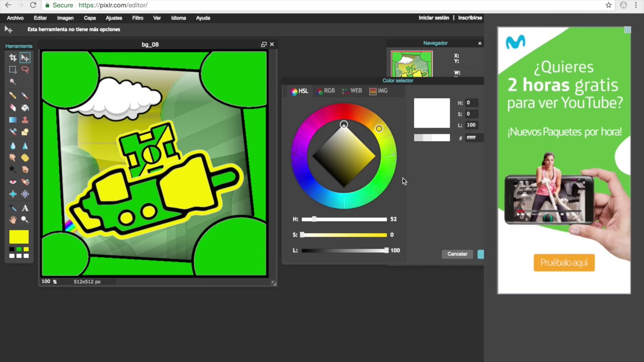Choose the Blur water-drop tool
644x362 pixels.
tap(13, 146)
